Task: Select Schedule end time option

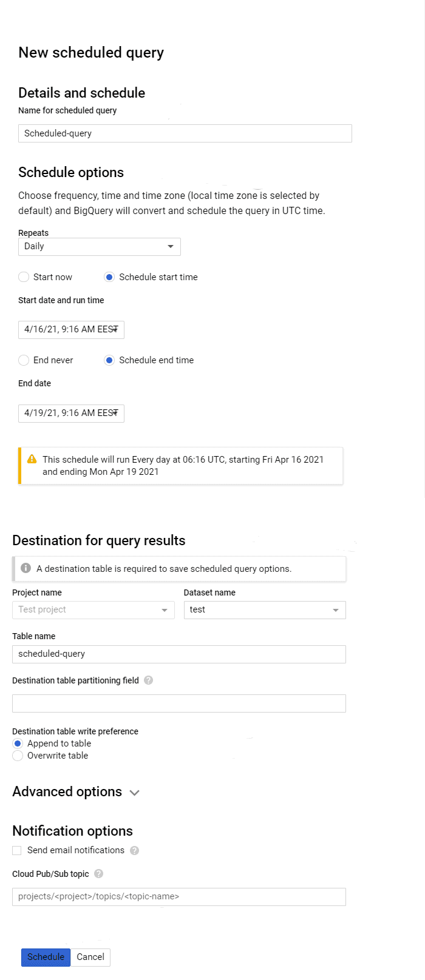Action: pos(109,360)
